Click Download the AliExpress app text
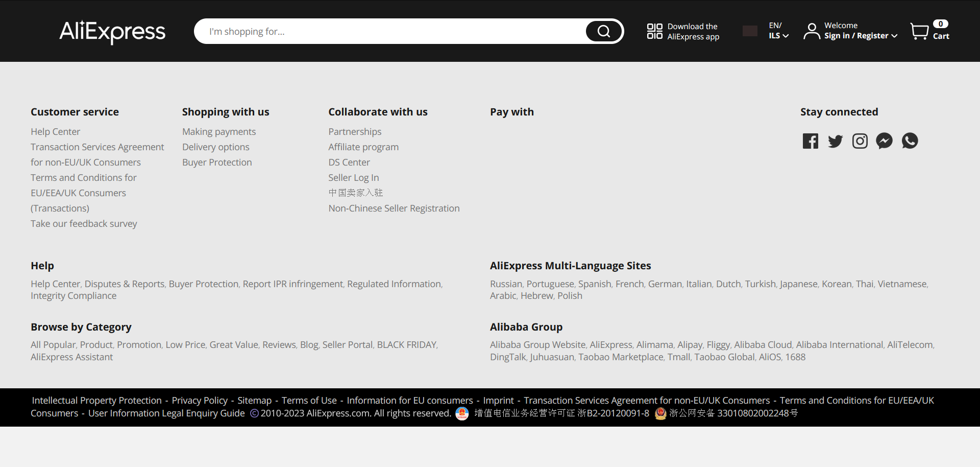 [693, 31]
